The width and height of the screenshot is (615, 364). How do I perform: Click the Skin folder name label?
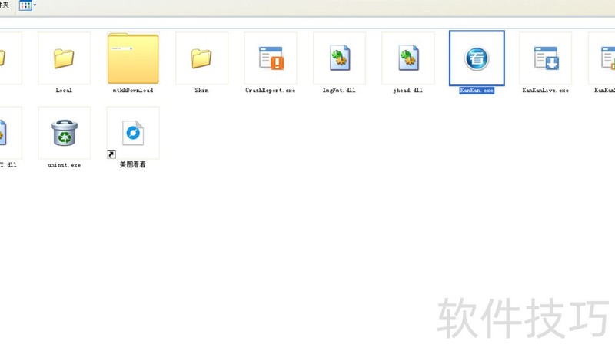(201, 90)
